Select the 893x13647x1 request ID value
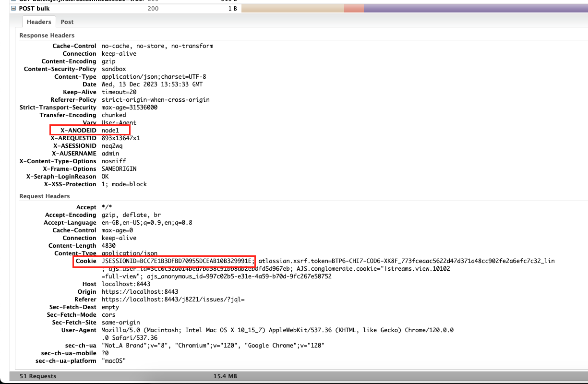This screenshot has height=384, width=588. pyautogui.click(x=120, y=138)
